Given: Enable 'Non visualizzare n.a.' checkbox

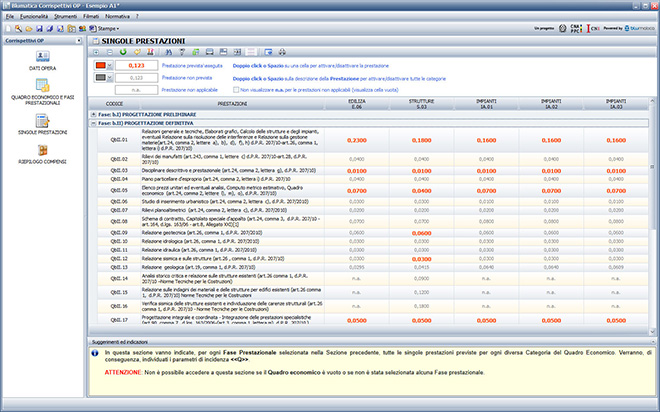Looking at the screenshot, I should pos(235,89).
